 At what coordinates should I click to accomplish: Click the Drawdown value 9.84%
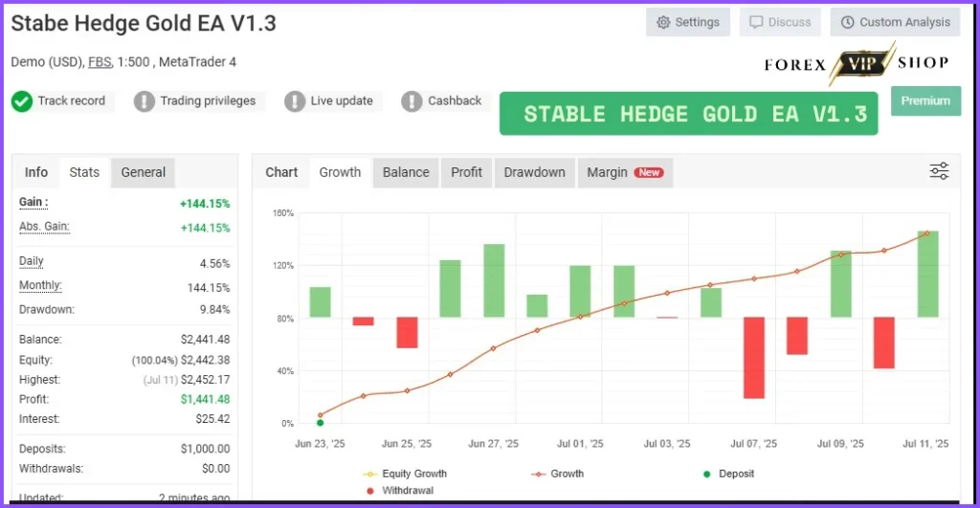(x=215, y=309)
